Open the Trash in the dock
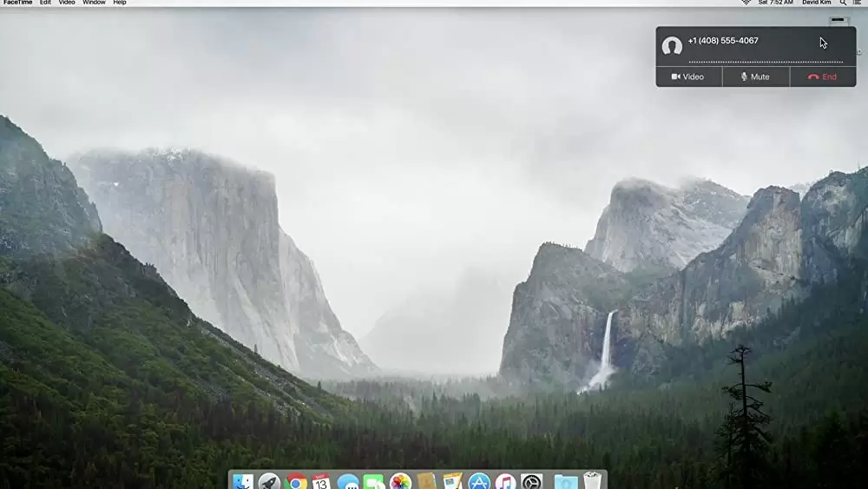 pos(592,481)
